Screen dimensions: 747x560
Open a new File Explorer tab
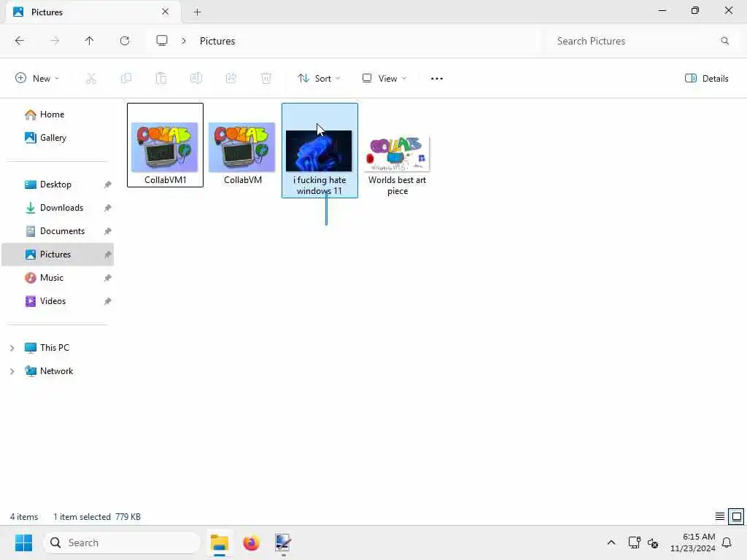coord(197,12)
